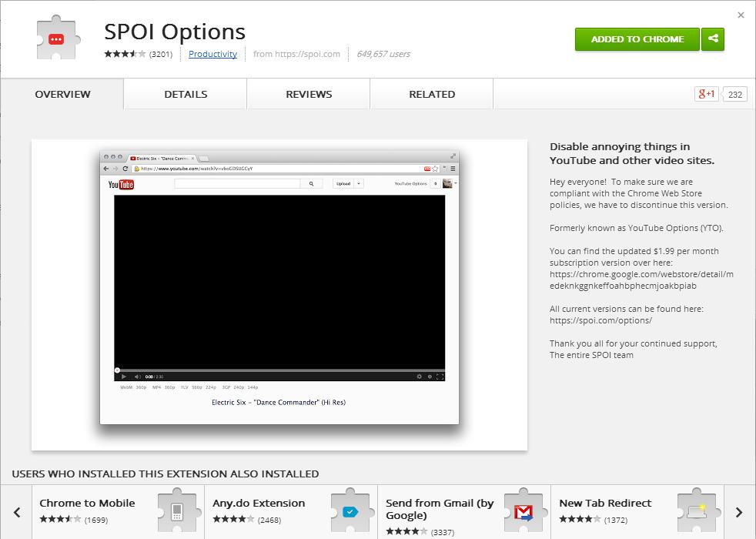Click the settings gear in screenshot player
756x539 pixels.
(x=419, y=377)
